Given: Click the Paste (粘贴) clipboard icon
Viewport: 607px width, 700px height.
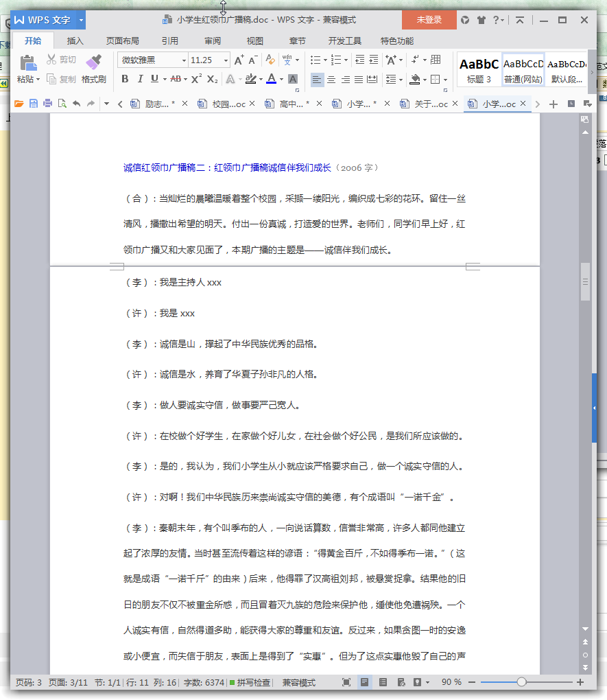Looking at the screenshot, I should [x=28, y=62].
